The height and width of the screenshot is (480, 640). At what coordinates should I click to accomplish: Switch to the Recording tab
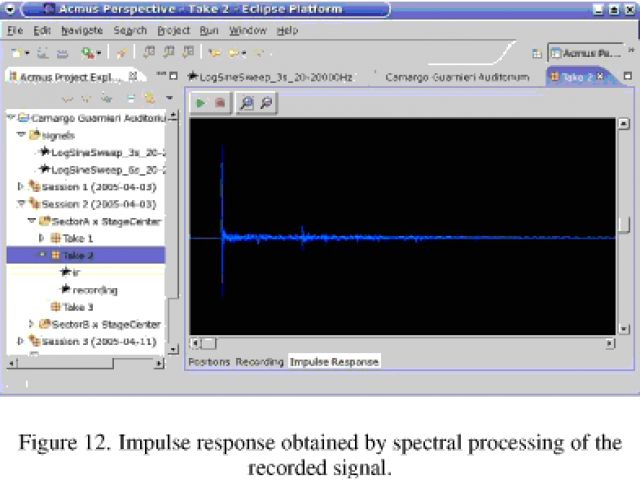click(x=259, y=362)
